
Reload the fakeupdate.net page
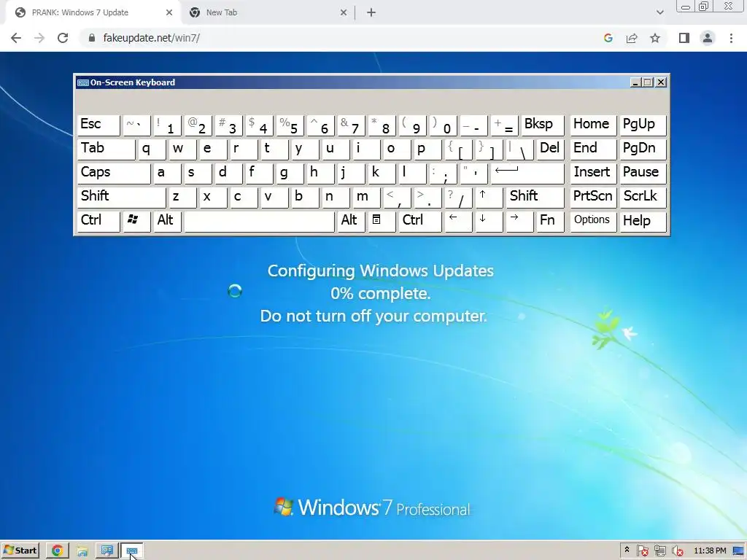click(x=63, y=38)
